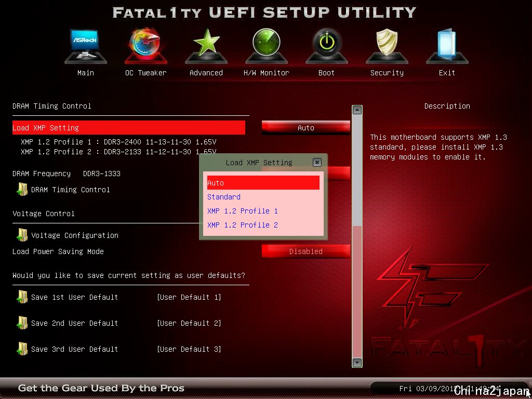Screen dimensions: 532x399
Task: Close the Load XMP Setting popup
Action: pos(317,162)
